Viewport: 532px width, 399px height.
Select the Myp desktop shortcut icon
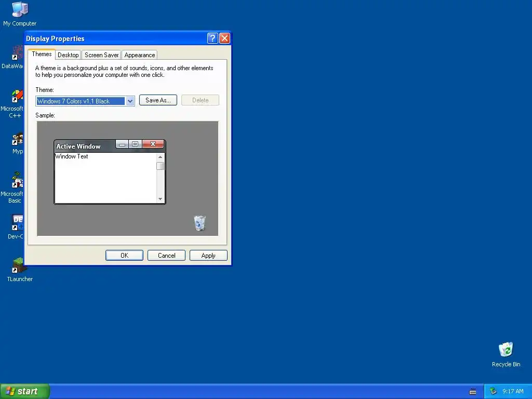17,143
